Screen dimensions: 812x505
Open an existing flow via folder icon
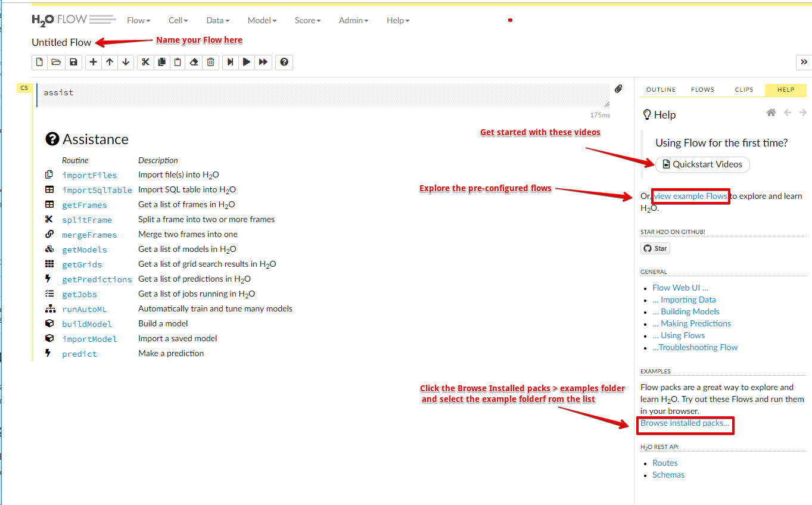(57, 62)
